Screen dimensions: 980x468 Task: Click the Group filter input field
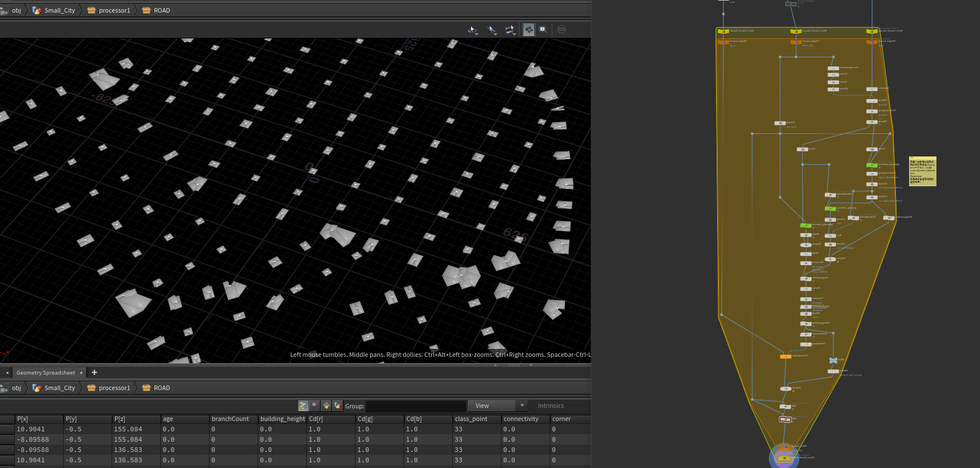[x=416, y=406]
